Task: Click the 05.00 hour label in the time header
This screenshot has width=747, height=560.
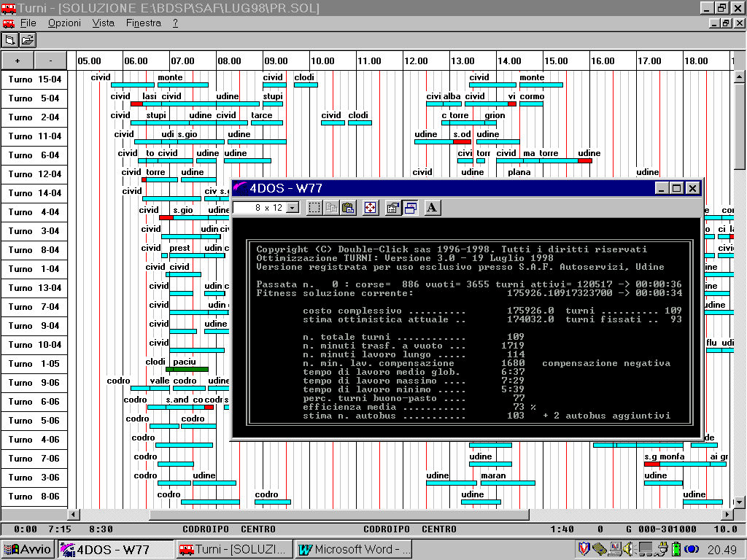Action: point(89,61)
